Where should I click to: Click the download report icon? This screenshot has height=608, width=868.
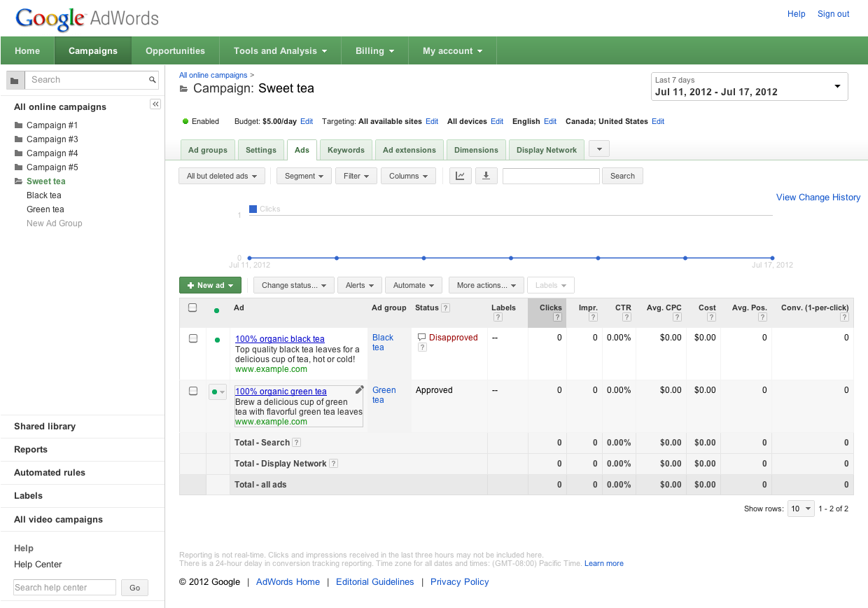[x=486, y=176]
